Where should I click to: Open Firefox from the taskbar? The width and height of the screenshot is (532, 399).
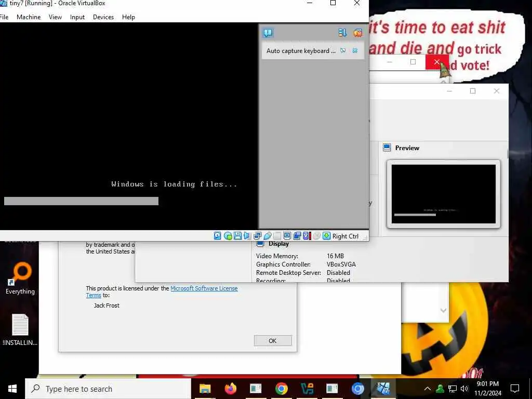pos(230,389)
